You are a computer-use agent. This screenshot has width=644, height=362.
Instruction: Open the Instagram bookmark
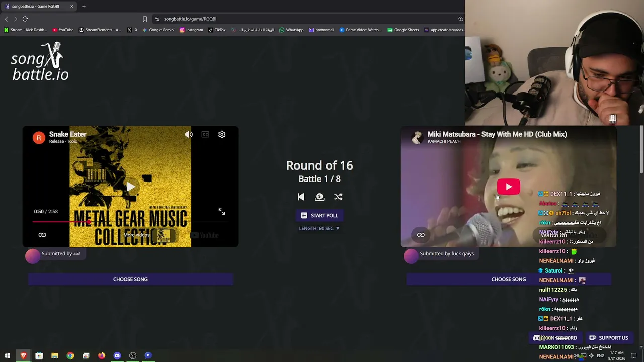coord(191,30)
